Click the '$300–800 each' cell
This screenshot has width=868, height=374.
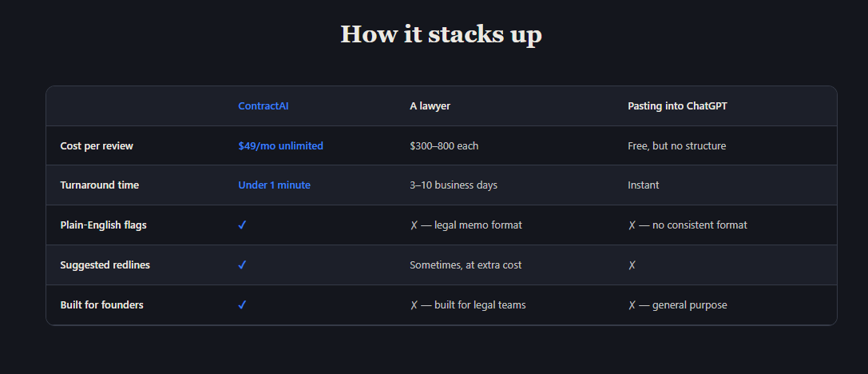444,145
